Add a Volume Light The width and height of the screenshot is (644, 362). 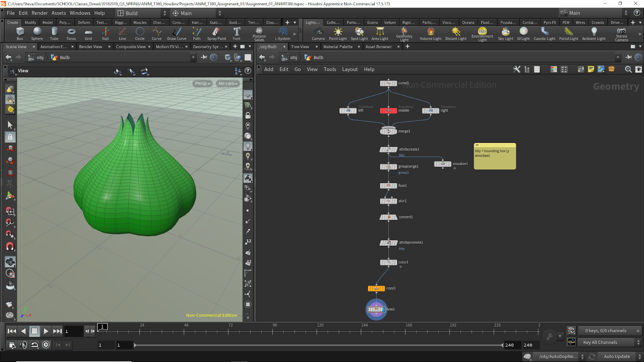pos(431,33)
